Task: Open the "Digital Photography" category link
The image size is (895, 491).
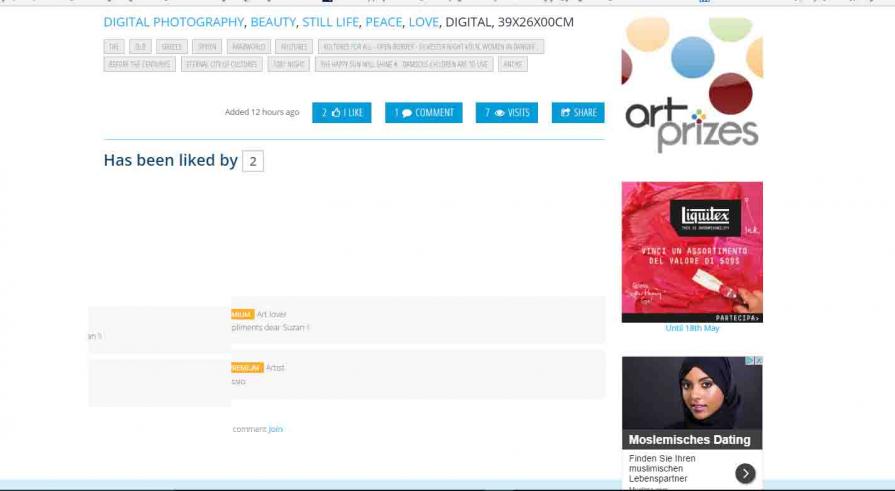Action: 174,22
